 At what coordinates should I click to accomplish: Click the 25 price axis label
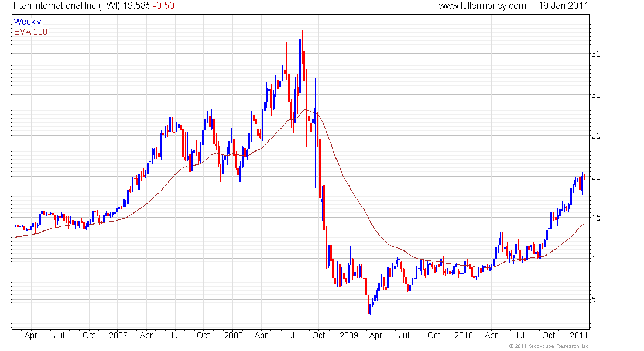tap(596, 136)
